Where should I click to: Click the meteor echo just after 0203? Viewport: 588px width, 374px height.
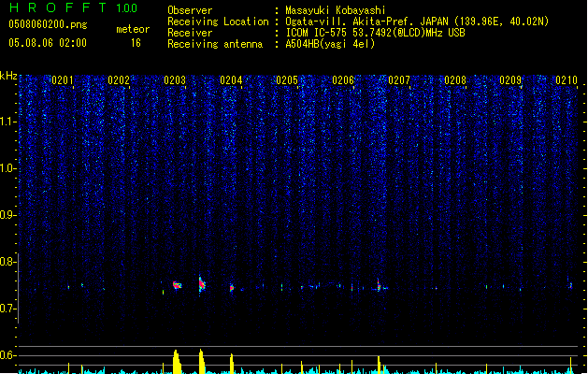177,285
